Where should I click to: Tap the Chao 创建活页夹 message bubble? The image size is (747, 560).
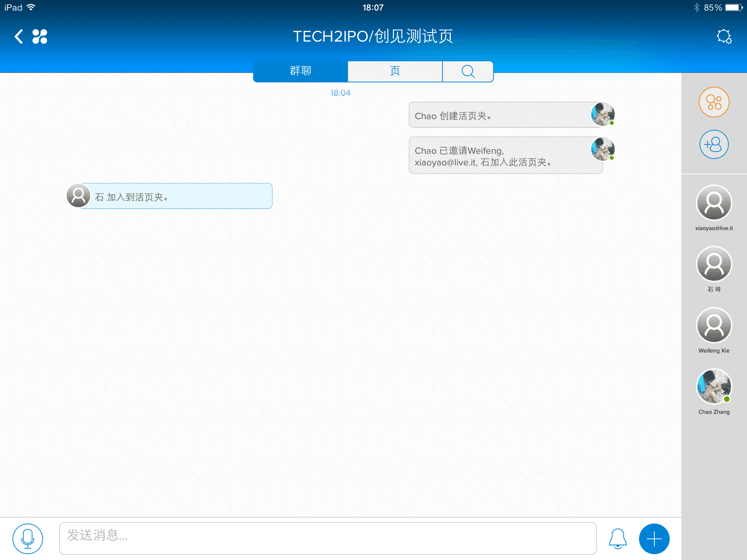(x=500, y=115)
